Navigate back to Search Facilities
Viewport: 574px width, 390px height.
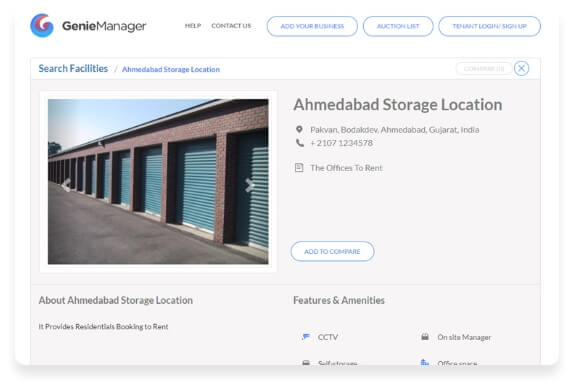(x=73, y=68)
